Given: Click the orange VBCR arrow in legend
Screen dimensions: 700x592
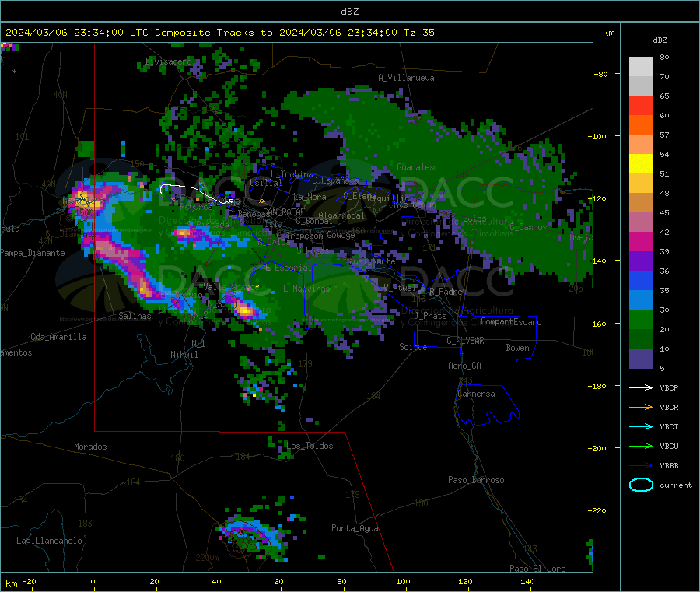Looking at the screenshot, I should point(641,407).
